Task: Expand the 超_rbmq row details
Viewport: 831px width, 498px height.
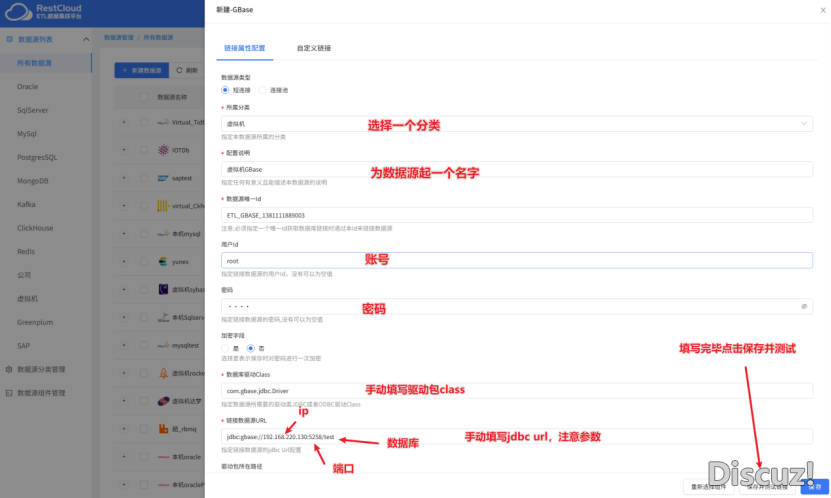Action: (123, 429)
